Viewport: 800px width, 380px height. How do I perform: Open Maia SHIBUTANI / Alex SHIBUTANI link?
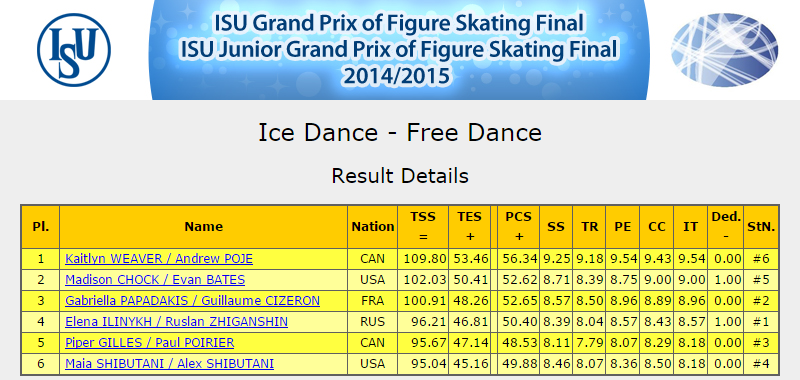click(x=169, y=364)
